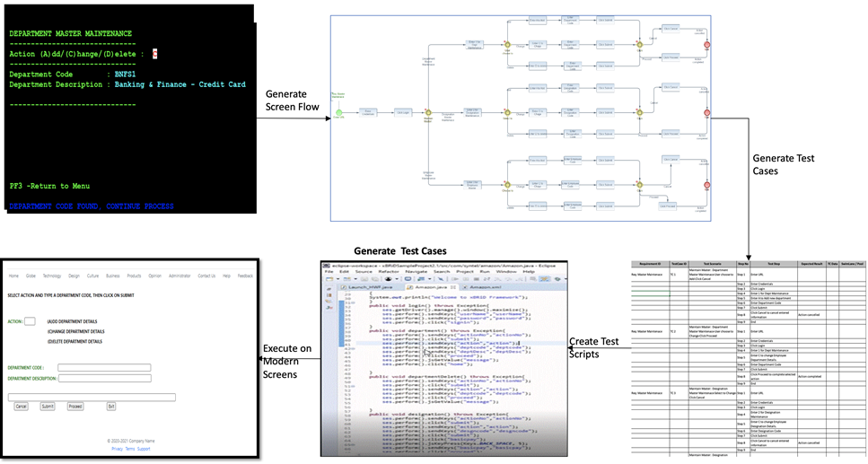Screen dimensions: 868x464
Task: Open the Feedback navigation link
Action: (245, 276)
